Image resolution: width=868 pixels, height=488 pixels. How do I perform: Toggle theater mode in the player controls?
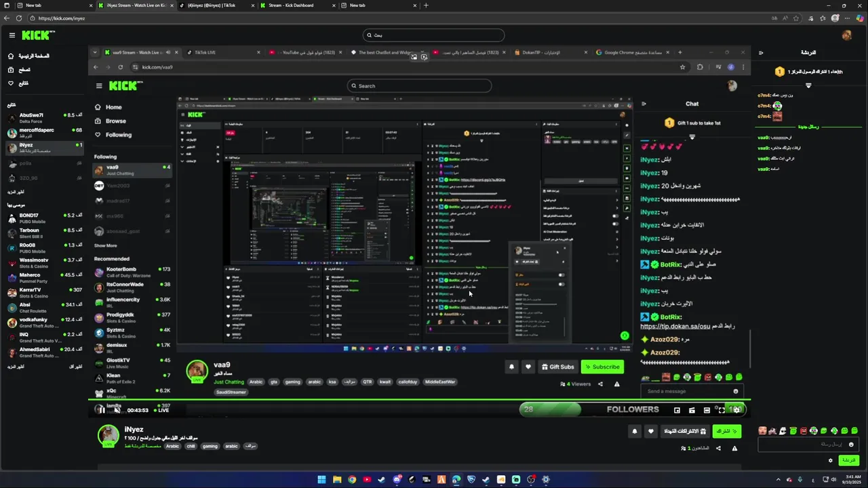pos(707,410)
